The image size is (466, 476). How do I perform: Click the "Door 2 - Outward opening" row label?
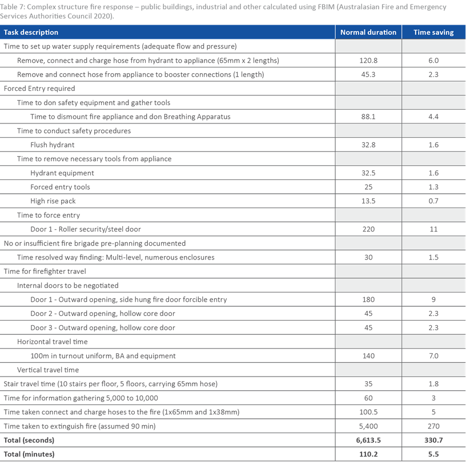point(103,314)
